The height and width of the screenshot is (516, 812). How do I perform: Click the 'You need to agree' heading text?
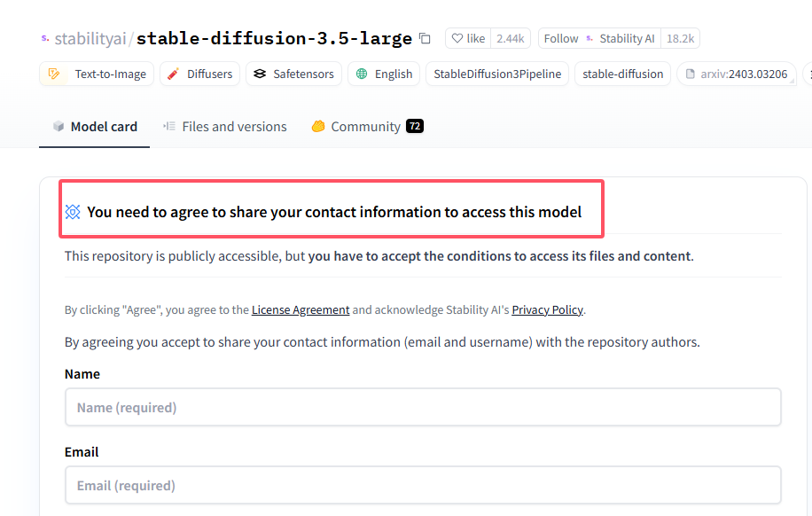tap(334, 212)
